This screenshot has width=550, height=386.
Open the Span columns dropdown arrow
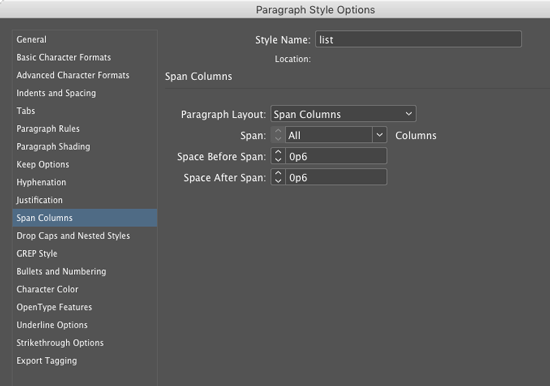point(380,135)
